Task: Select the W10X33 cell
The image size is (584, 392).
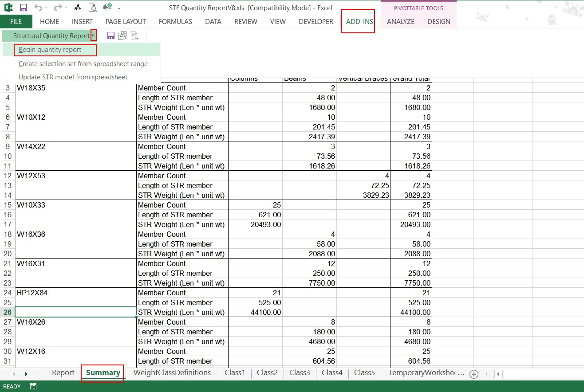Action: coord(76,205)
